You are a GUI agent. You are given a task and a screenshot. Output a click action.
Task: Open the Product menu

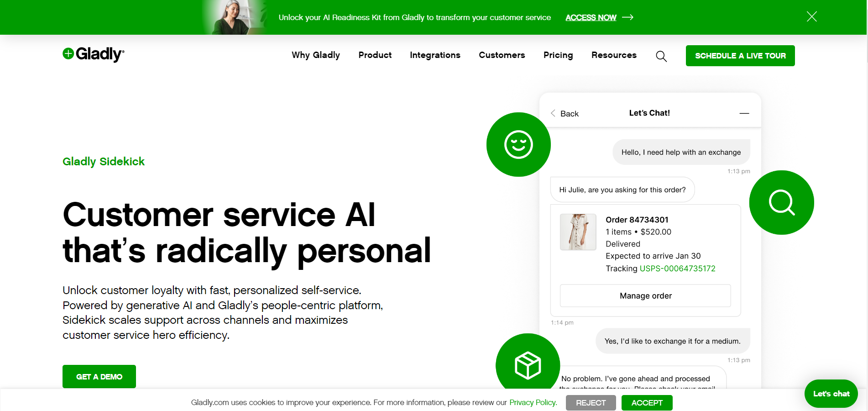tap(375, 55)
